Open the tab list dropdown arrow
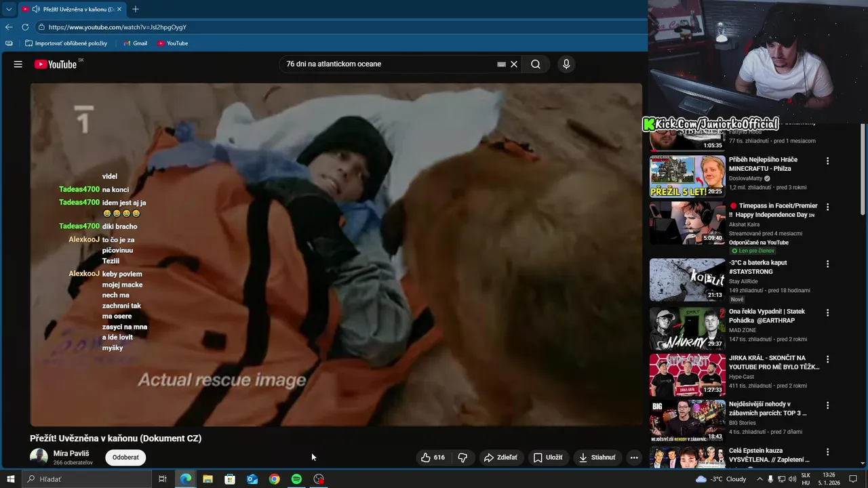Screen dimensions: 868x488 click(x=9, y=9)
